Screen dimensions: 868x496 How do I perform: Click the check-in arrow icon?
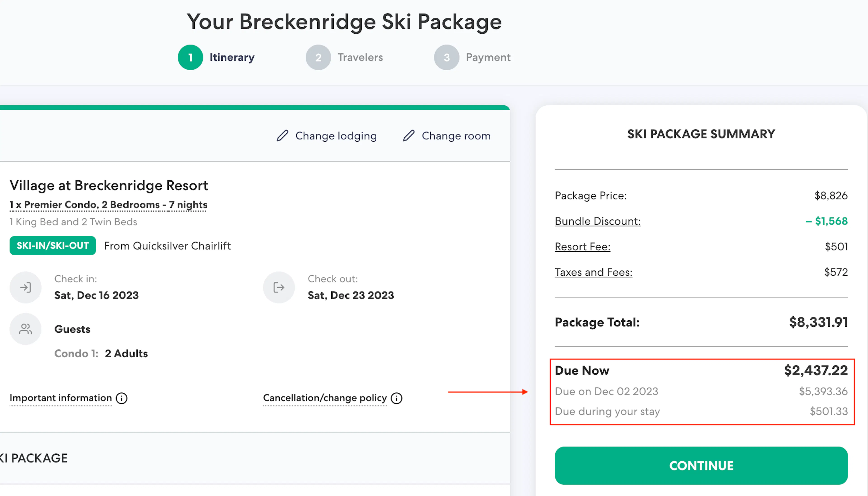click(26, 287)
